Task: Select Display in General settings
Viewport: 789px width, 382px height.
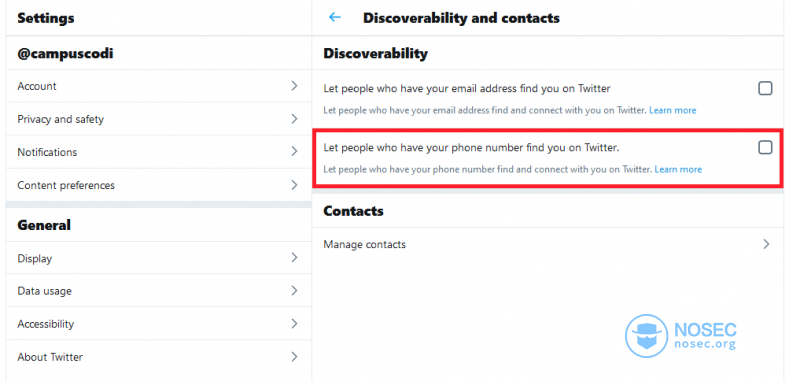Action: 159,258
